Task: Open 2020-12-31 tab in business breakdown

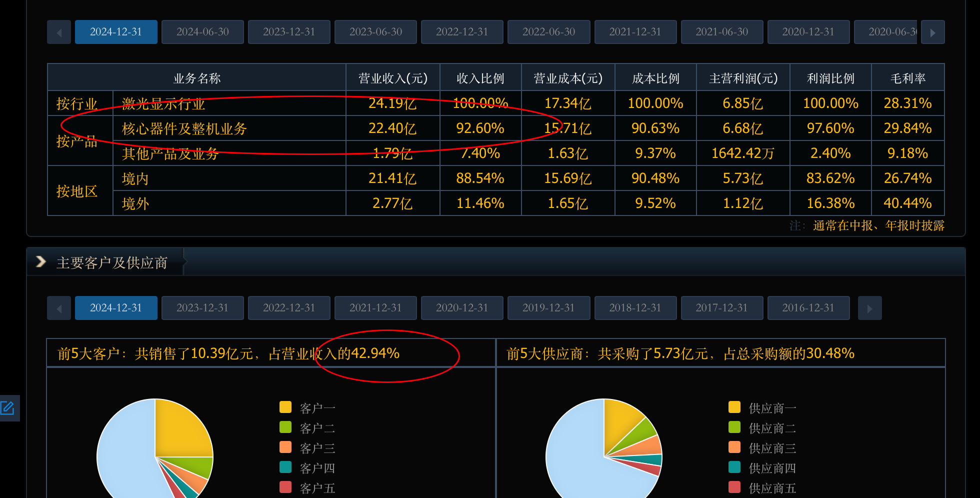Action: (808, 32)
